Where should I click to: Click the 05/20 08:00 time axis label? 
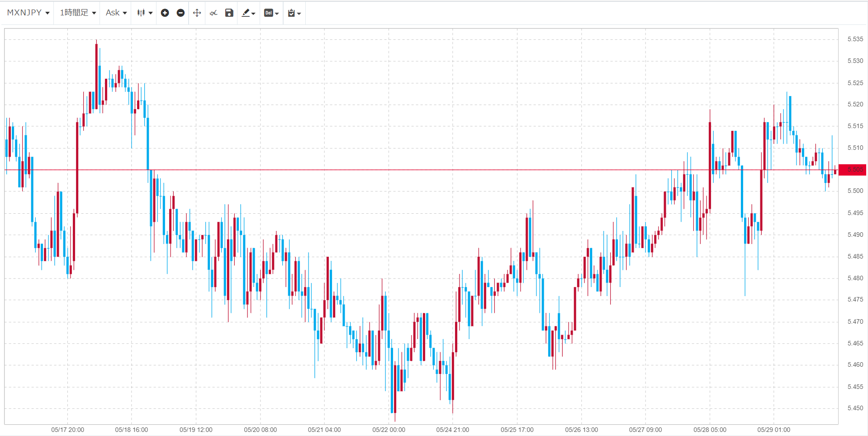(x=261, y=430)
